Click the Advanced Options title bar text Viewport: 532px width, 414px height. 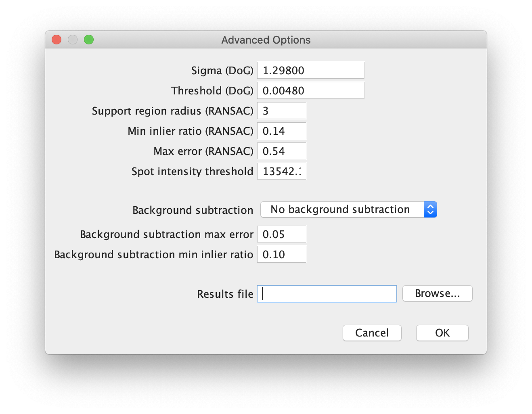266,40
